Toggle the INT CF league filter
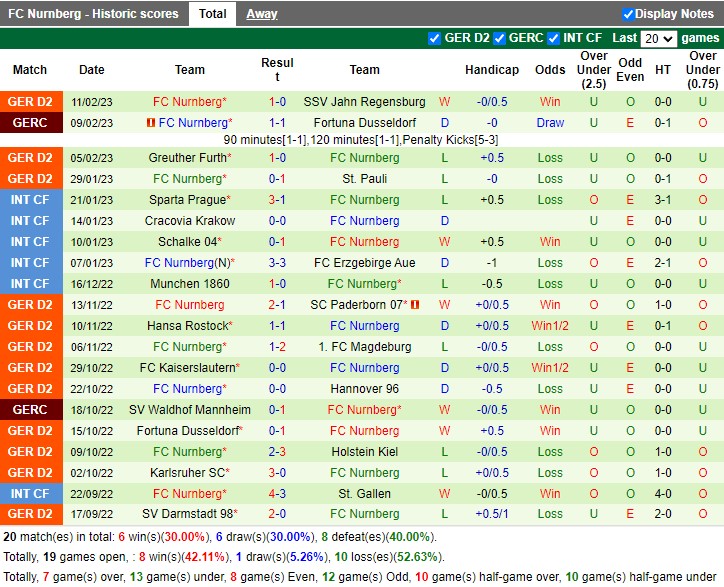The width and height of the screenshot is (724, 587). tap(553, 38)
